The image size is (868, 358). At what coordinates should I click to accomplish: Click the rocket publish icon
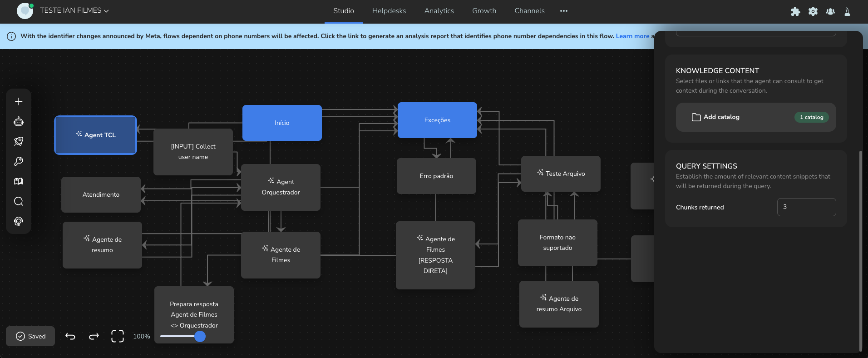coord(19,141)
